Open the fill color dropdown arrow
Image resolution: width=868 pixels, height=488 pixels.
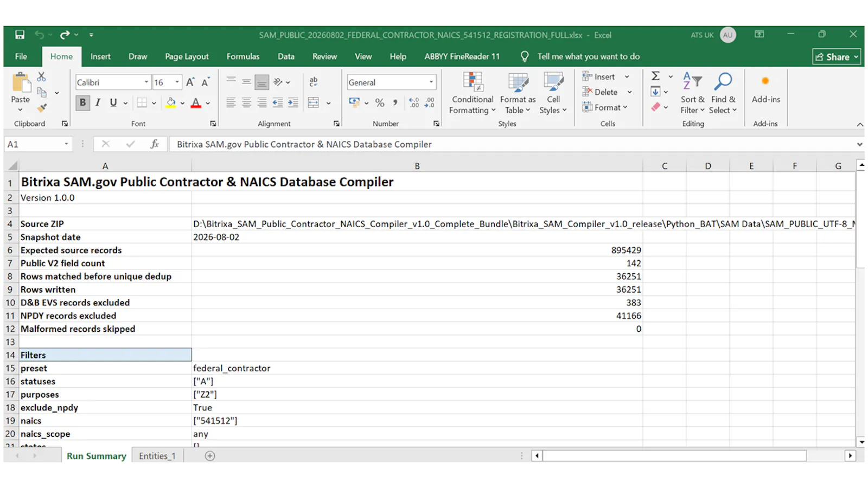[182, 103]
